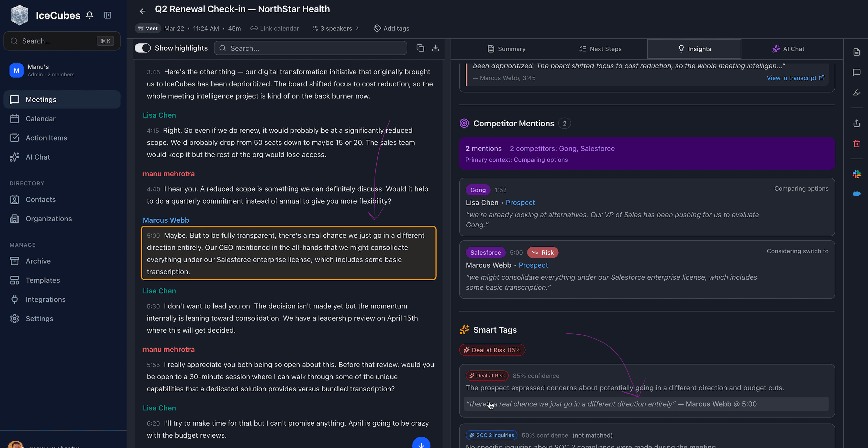The width and height of the screenshot is (868, 448).
Task: Switch to the Summary tab
Action: coord(506,49)
